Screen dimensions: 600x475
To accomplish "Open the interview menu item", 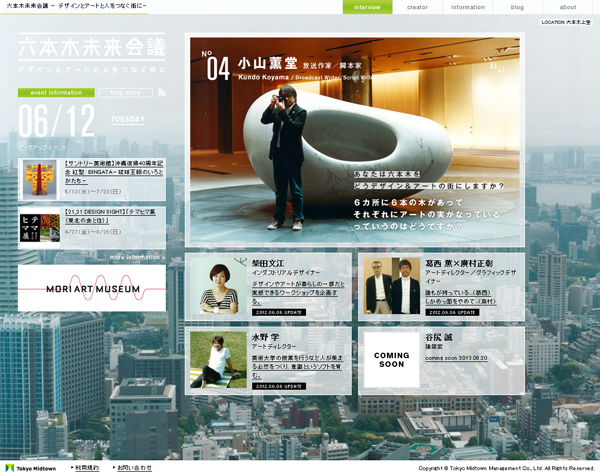I will click(x=367, y=7).
